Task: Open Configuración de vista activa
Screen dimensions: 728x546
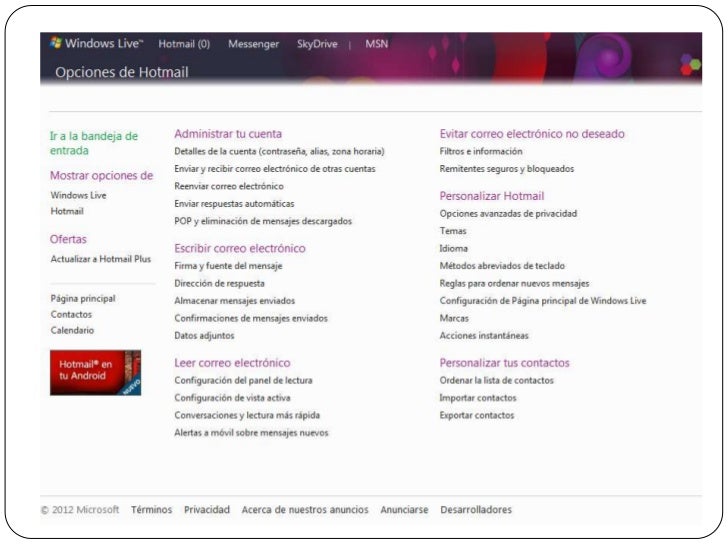Action: (233, 398)
